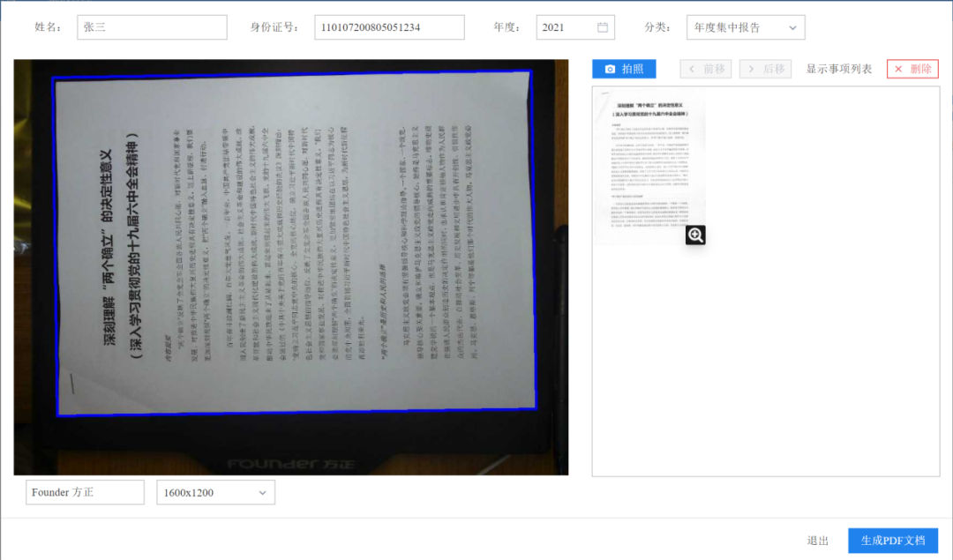The width and height of the screenshot is (953, 560).
Task: Open the 1600x1200 resolution dropdown
Action: tap(215, 493)
